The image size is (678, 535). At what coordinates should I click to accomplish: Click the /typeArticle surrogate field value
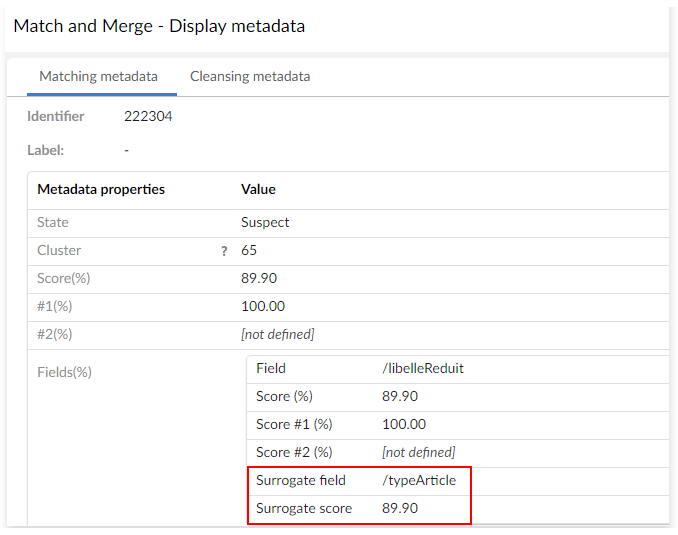click(419, 480)
